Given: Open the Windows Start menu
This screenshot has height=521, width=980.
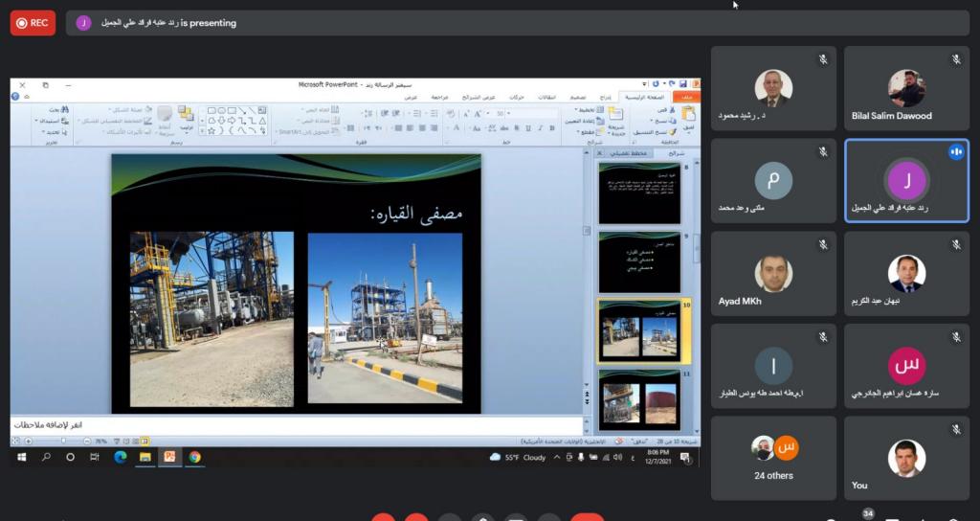Looking at the screenshot, I should pyautogui.click(x=21, y=458).
